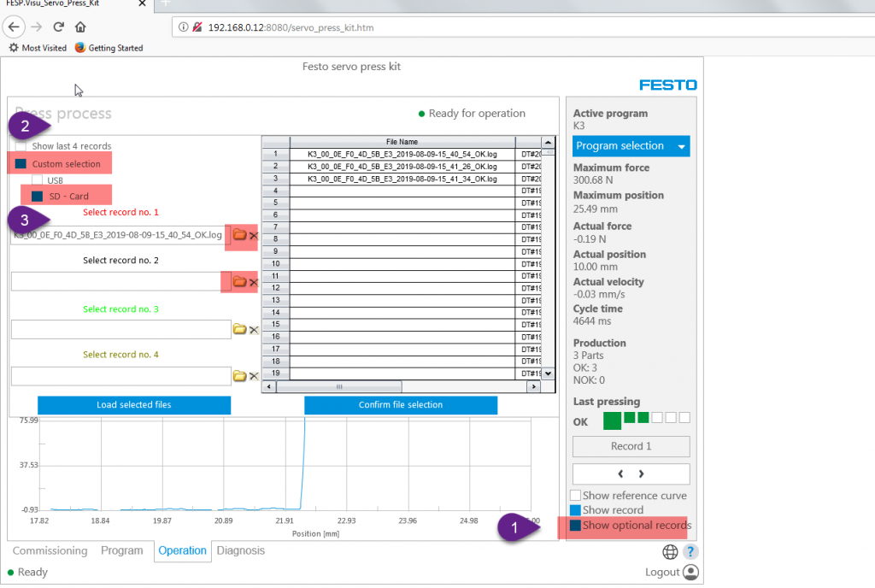This screenshot has height=588, width=875.
Task: Click the file list scroll up arrow
Action: coord(548,142)
